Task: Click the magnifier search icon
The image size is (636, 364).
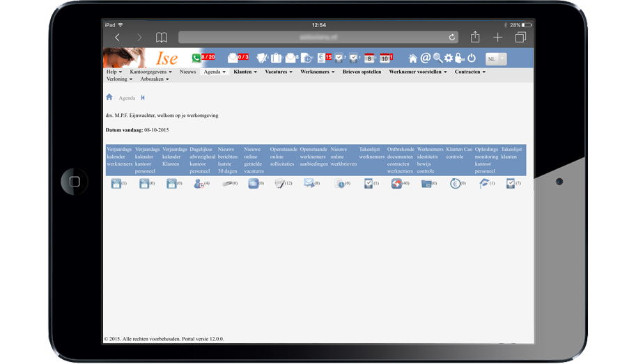Action: pos(437,58)
